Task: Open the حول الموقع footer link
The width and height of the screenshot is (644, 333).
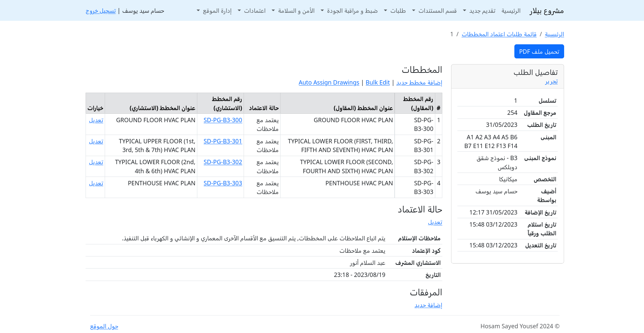Action: tap(104, 326)
